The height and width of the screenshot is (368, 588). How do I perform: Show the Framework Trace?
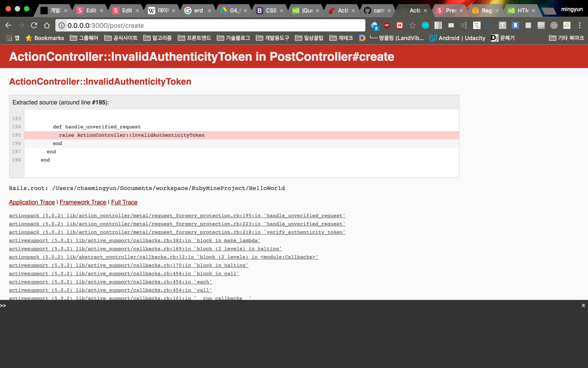tap(83, 202)
